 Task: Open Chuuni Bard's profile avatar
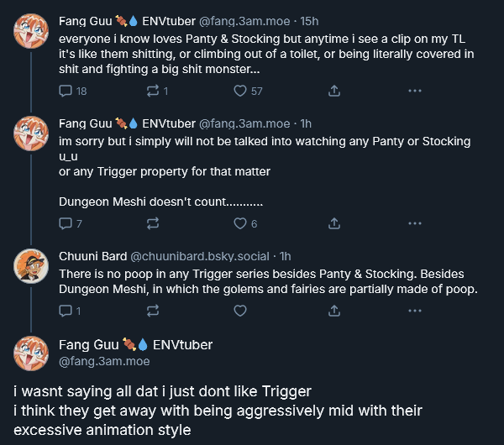tap(31, 266)
